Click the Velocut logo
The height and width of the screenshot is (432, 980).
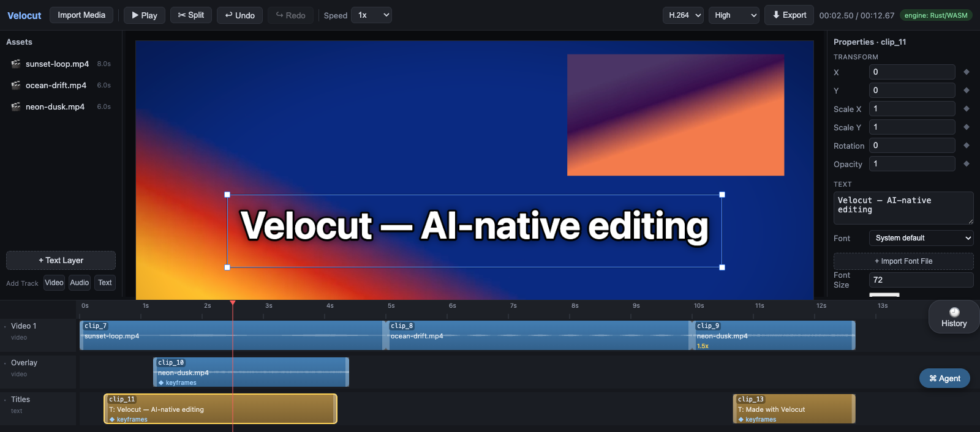coord(24,15)
